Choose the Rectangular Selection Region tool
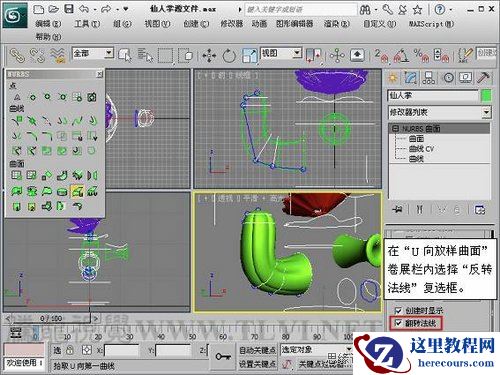 point(166,56)
